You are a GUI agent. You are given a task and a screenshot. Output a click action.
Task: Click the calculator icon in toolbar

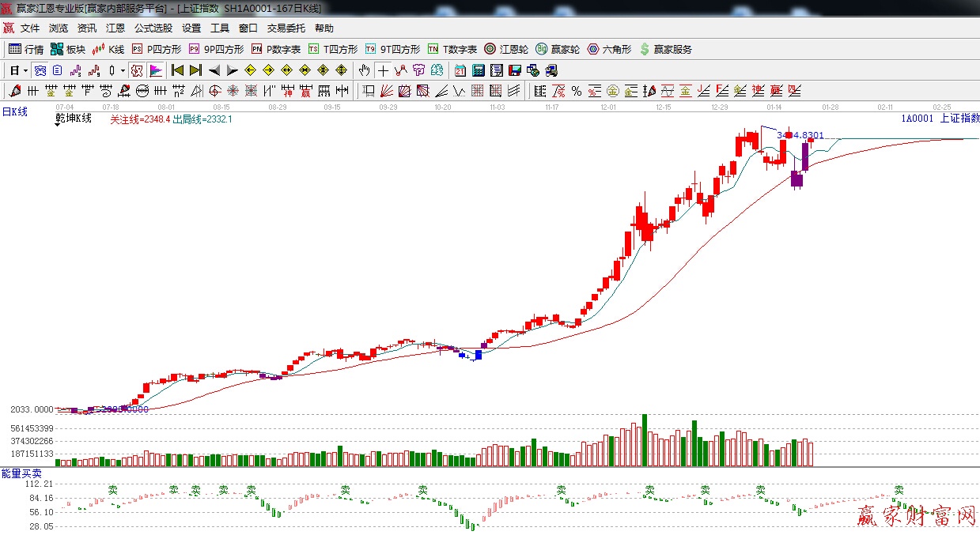478,70
